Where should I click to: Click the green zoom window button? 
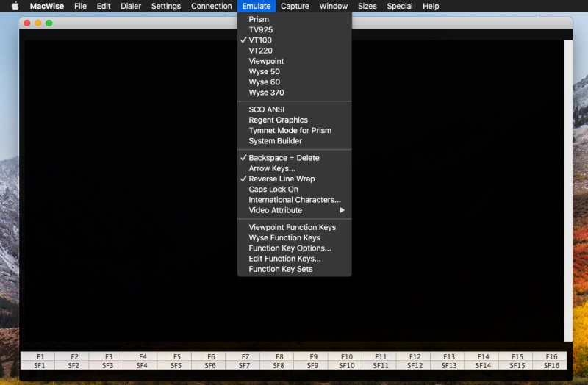[x=49, y=24]
